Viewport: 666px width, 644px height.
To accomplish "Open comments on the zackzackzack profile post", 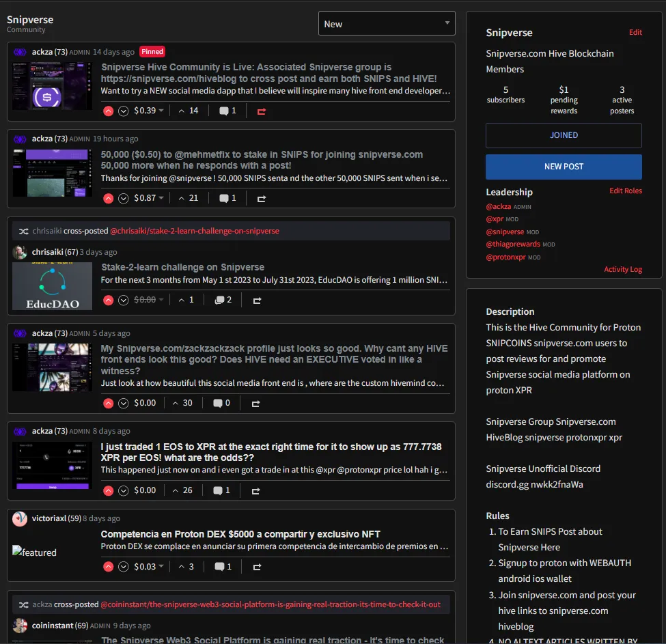I will pyautogui.click(x=221, y=403).
